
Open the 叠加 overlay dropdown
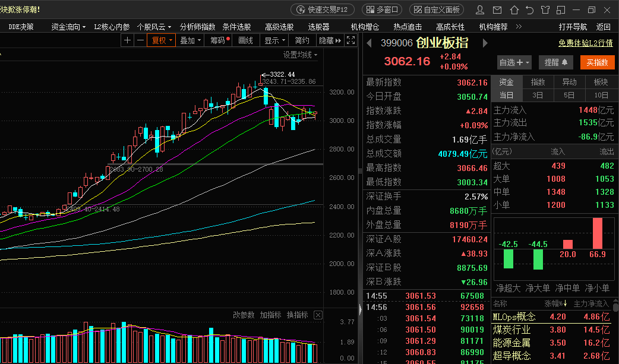coord(190,40)
